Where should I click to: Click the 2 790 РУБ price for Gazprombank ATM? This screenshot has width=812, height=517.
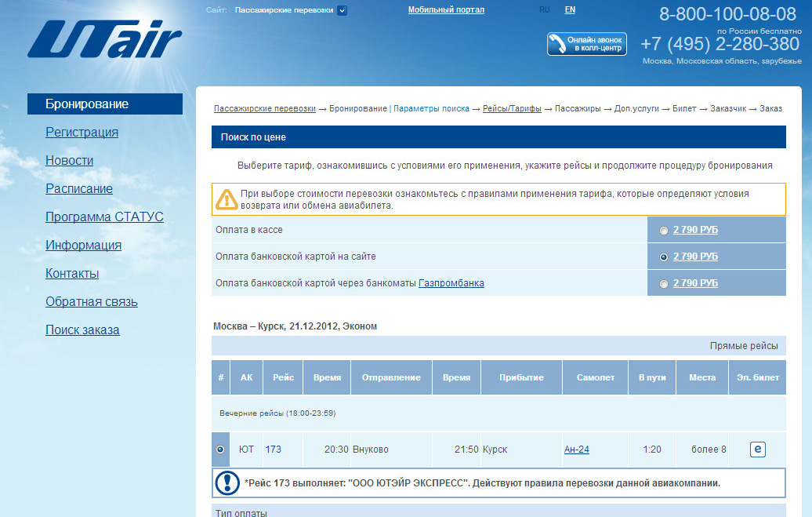(x=695, y=283)
